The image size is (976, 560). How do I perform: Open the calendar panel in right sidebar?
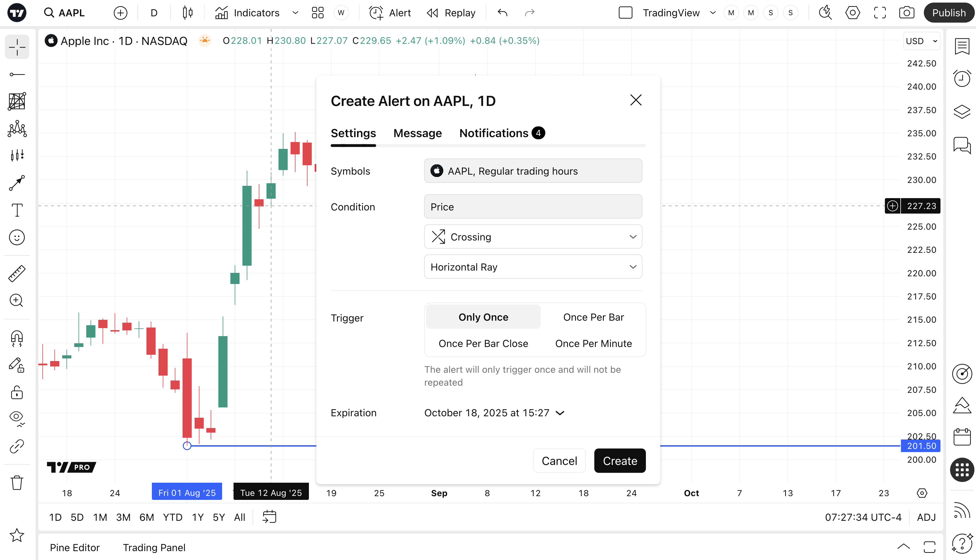[x=962, y=437]
